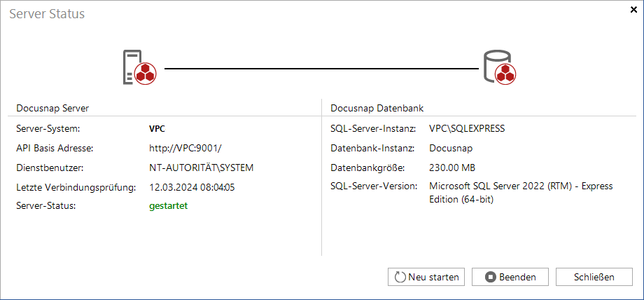Click the Microsoft SQL Server 2022 version text
The image size is (644, 300).
pos(521,193)
